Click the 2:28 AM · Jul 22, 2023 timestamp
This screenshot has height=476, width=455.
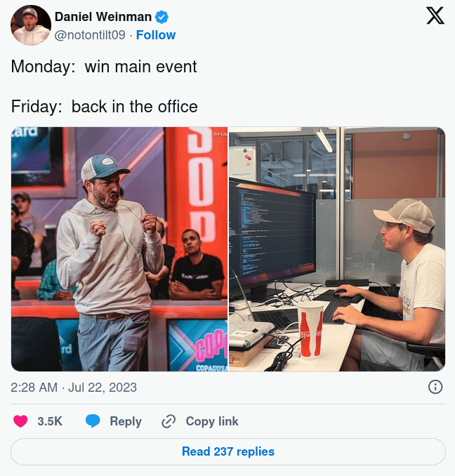pos(74,388)
